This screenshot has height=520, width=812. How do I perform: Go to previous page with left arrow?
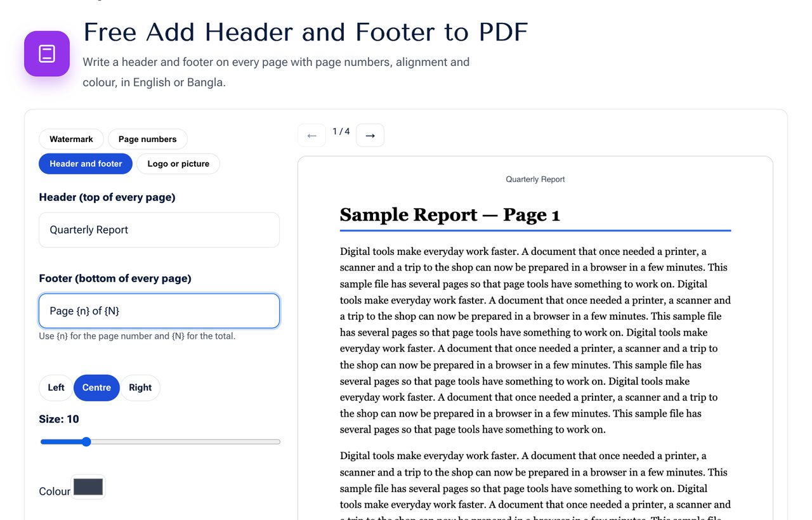point(311,135)
